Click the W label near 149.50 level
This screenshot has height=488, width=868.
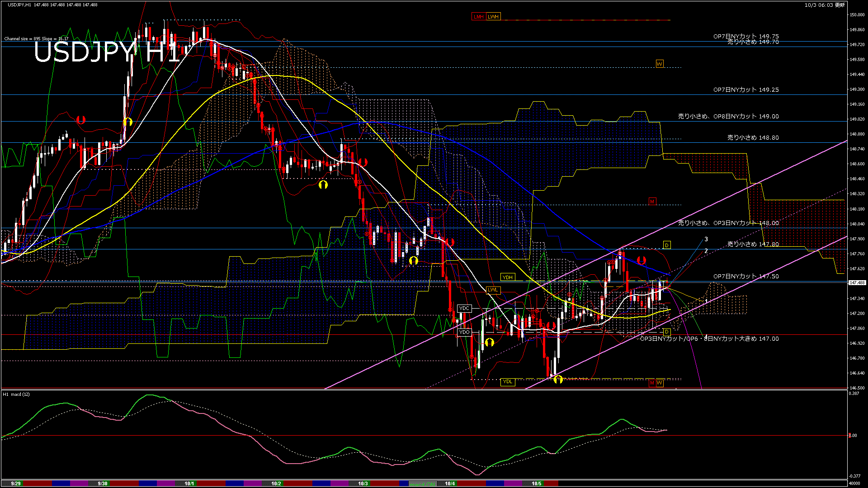tap(660, 64)
